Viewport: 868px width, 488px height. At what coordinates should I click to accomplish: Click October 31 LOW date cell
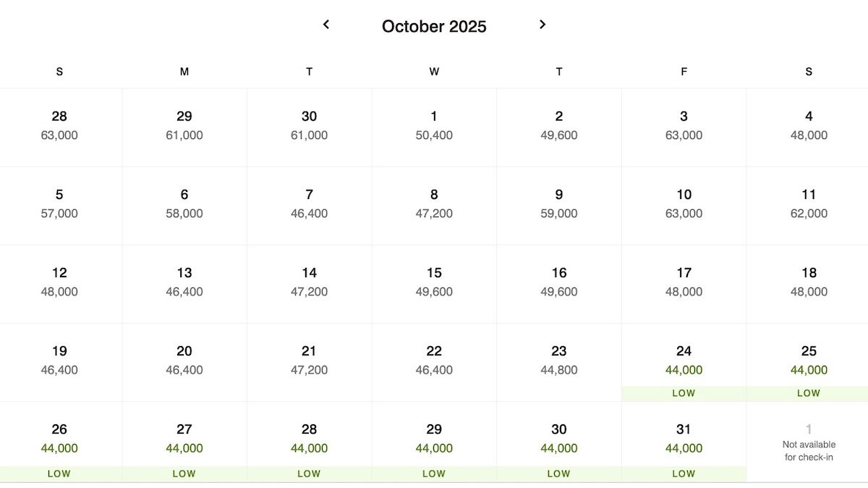[684, 442]
